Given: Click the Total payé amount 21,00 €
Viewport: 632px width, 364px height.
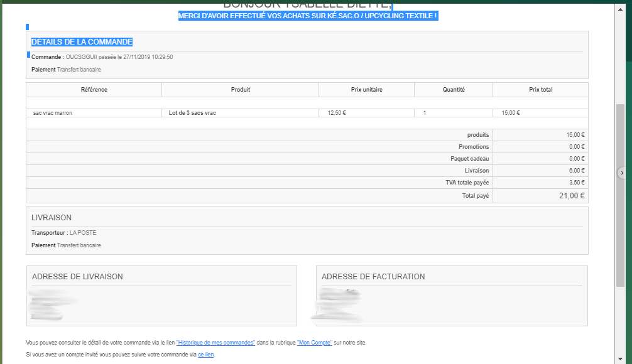Looking at the screenshot, I should pos(572,196).
